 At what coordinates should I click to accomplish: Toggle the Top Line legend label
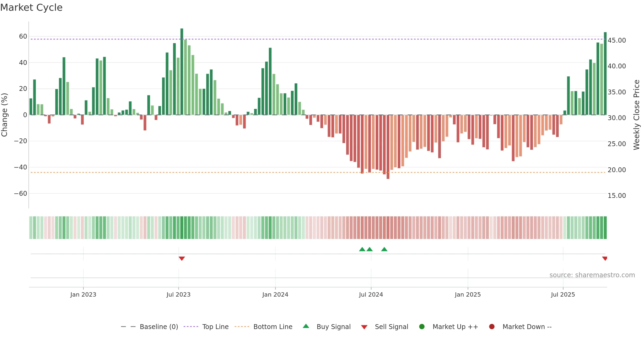tap(215, 327)
